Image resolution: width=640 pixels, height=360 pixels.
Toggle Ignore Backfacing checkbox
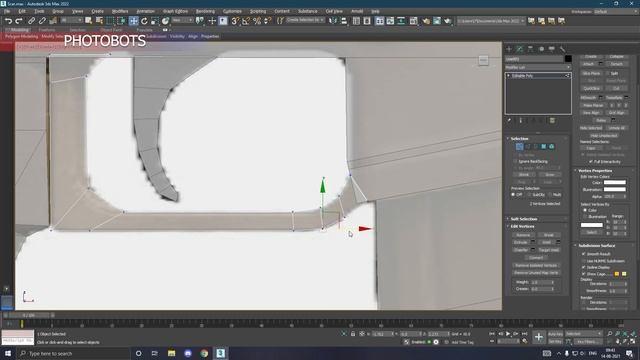click(516, 162)
